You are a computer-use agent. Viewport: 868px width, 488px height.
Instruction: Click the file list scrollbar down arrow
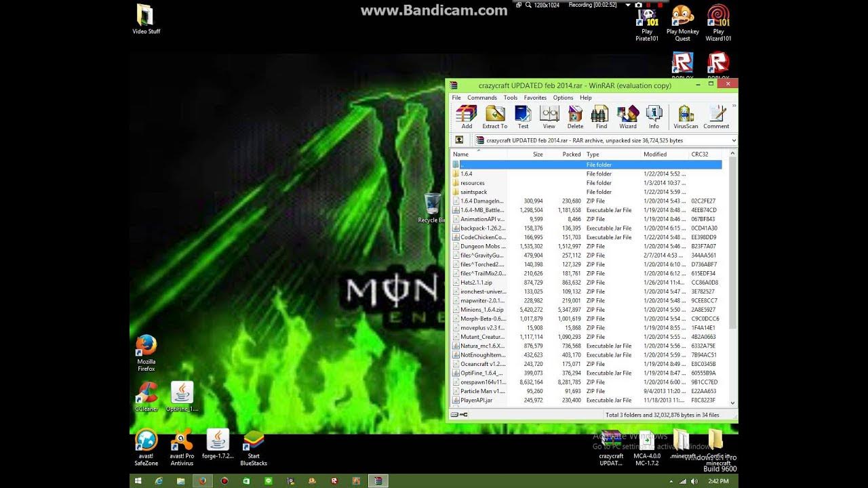[732, 403]
